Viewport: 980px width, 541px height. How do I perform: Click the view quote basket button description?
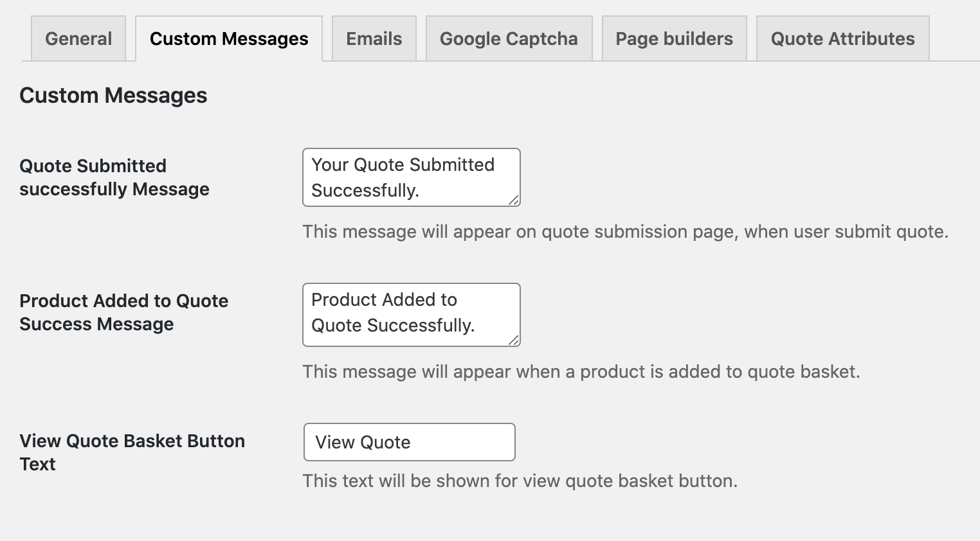(x=521, y=481)
